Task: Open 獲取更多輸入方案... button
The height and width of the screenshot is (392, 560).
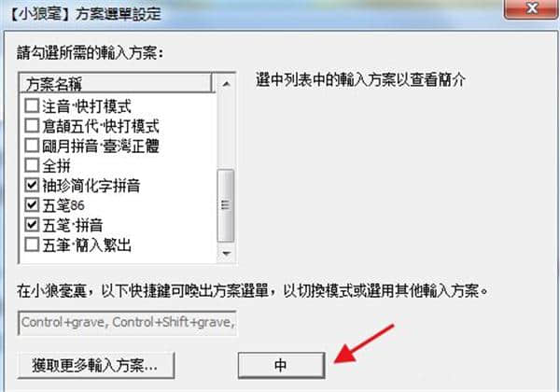Action: click(x=96, y=365)
